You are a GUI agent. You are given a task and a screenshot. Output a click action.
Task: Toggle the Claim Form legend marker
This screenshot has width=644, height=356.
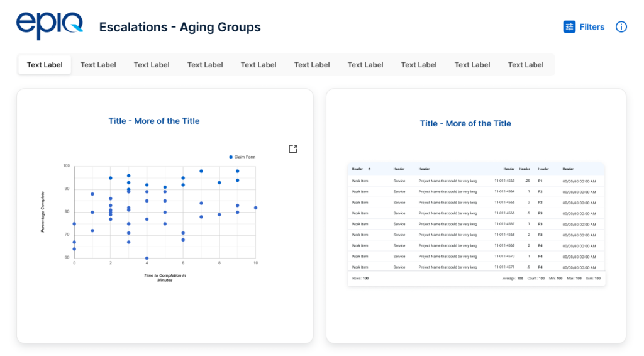(231, 157)
